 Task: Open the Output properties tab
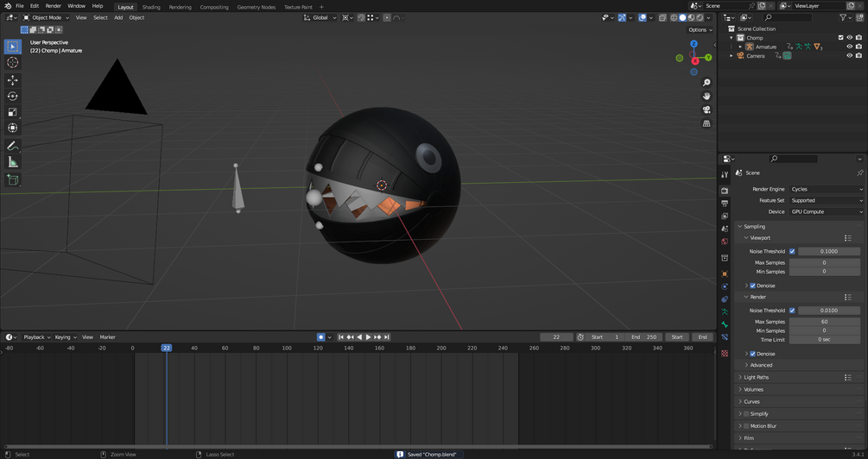click(725, 204)
